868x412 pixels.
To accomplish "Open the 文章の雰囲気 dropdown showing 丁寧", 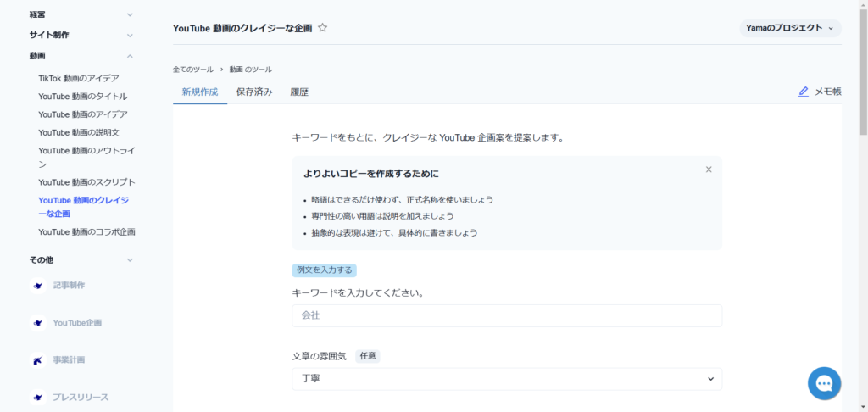I will [x=507, y=379].
